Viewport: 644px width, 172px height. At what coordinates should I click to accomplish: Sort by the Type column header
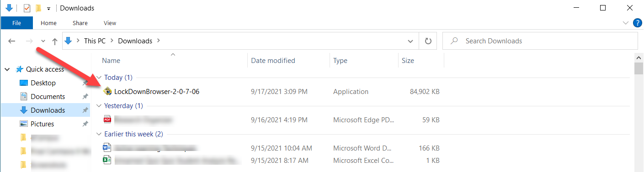pos(340,60)
